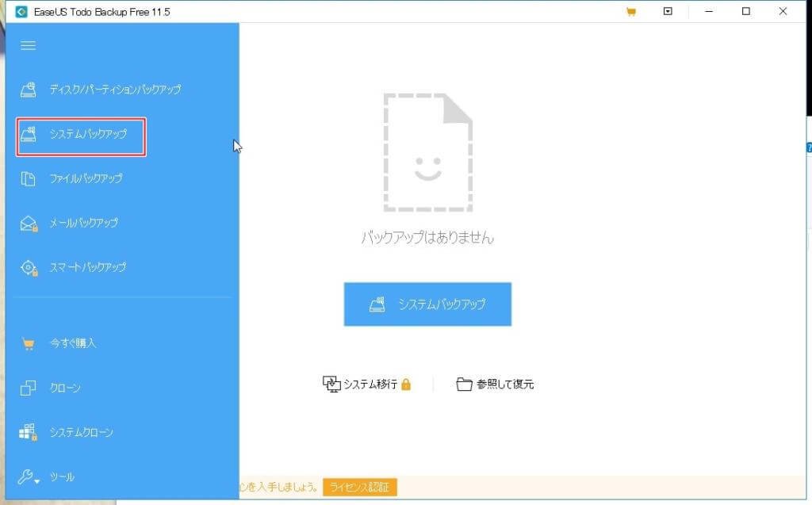Open 参照して復元 link
Image resolution: width=812 pixels, height=505 pixels.
(x=505, y=384)
